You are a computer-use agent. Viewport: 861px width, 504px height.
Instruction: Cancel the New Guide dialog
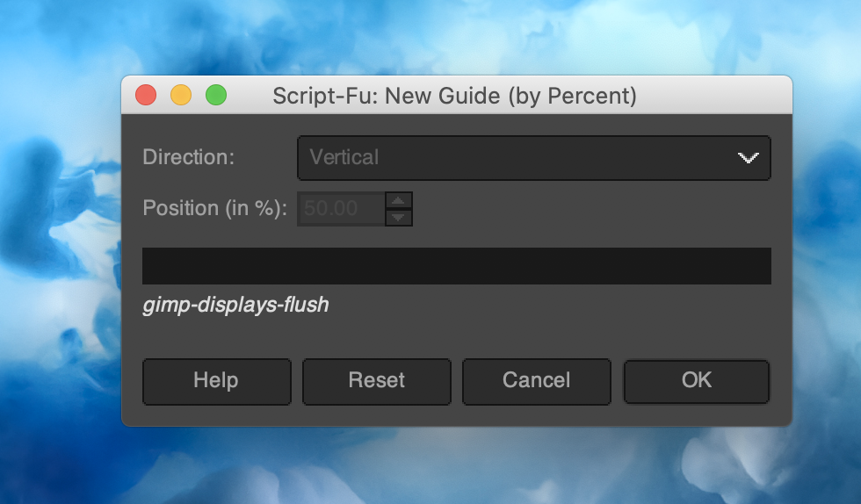[536, 381]
